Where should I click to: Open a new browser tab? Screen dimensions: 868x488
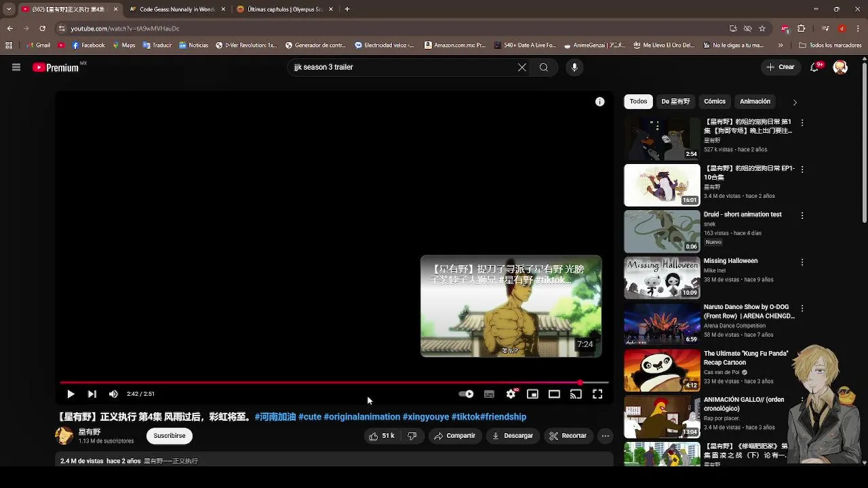click(347, 9)
